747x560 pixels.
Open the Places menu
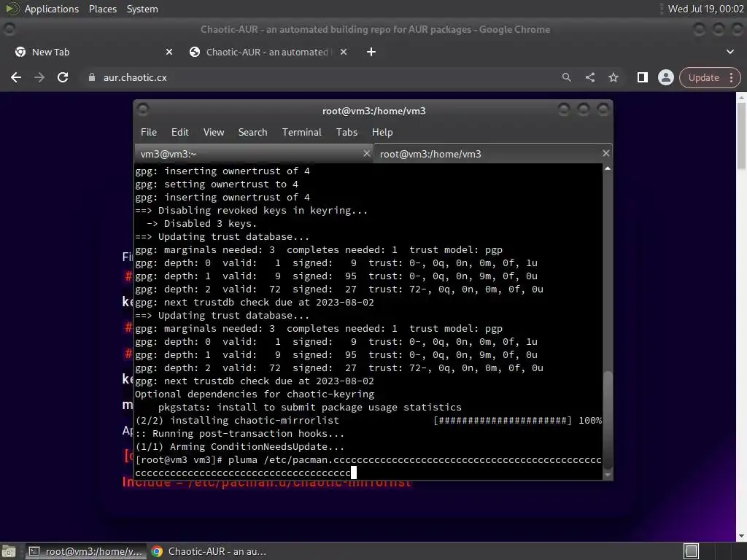tap(102, 9)
